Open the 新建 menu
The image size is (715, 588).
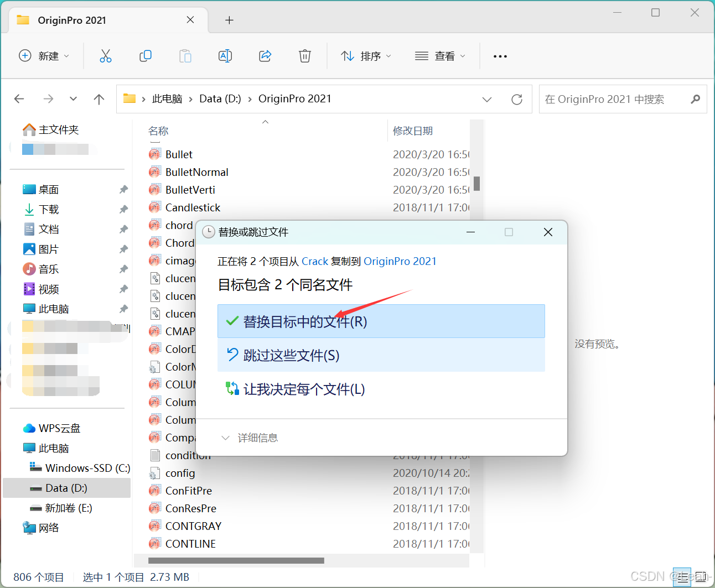coord(44,56)
